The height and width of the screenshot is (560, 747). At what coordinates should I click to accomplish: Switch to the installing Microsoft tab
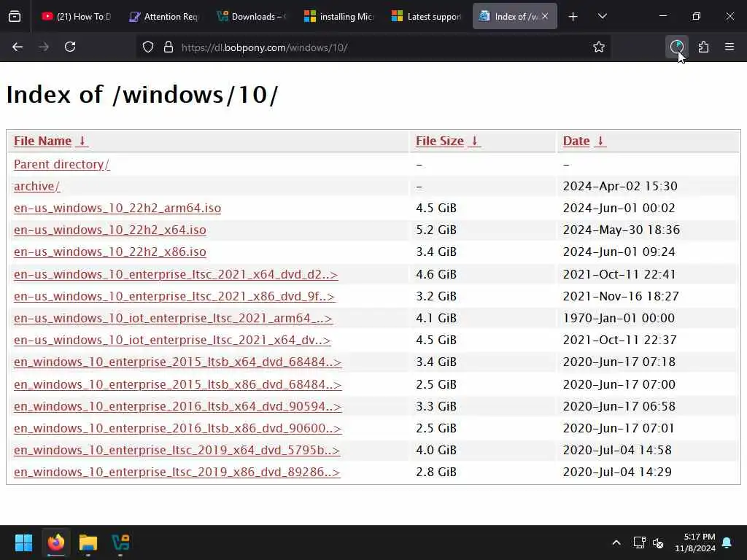pos(339,17)
